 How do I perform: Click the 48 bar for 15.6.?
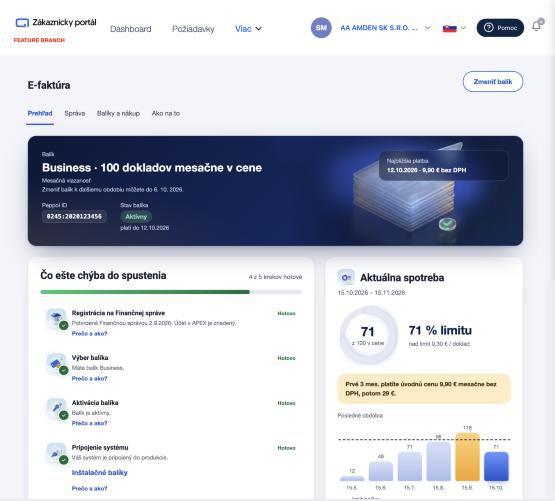[381, 471]
